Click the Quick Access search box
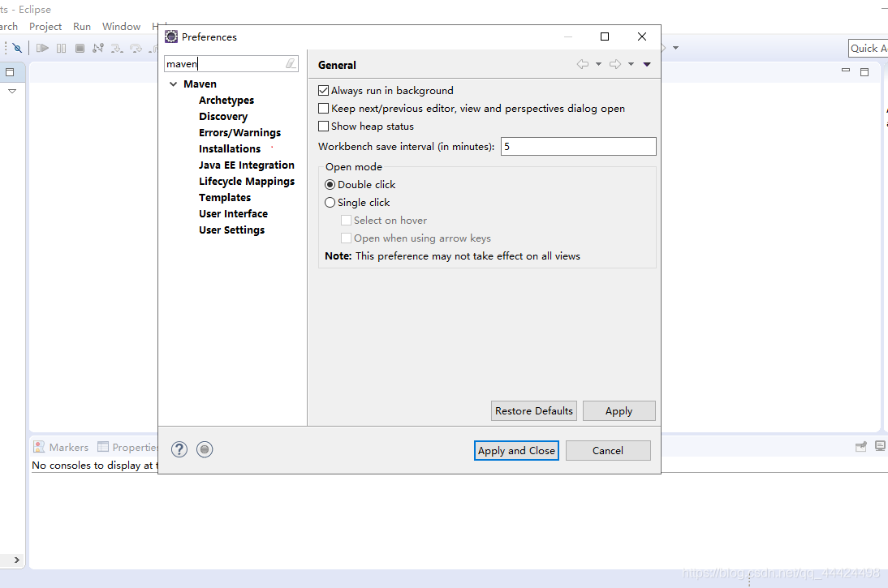The width and height of the screenshot is (888, 588). (869, 49)
